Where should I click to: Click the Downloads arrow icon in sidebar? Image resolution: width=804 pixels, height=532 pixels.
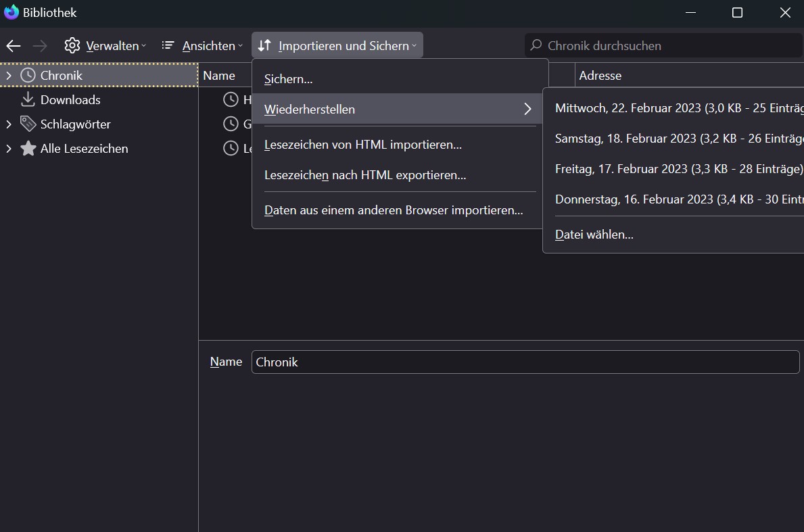pos(28,100)
